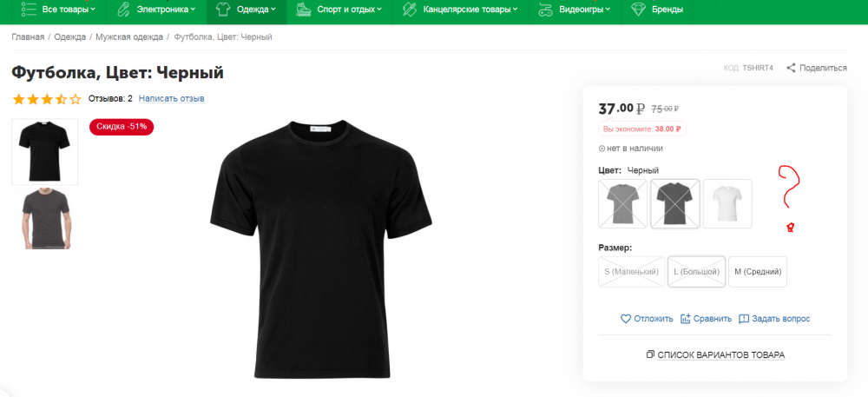The image size is (868, 397).
Task: Show the gray t-shirt model thumbnail
Action: tap(44, 219)
